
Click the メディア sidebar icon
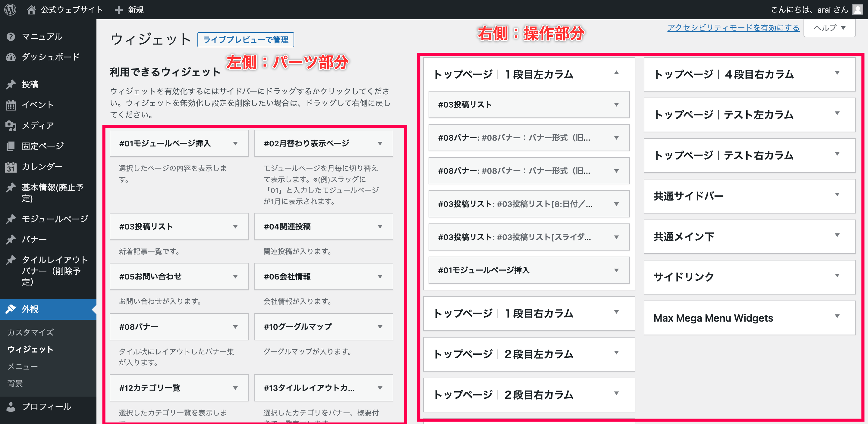pyautogui.click(x=11, y=126)
